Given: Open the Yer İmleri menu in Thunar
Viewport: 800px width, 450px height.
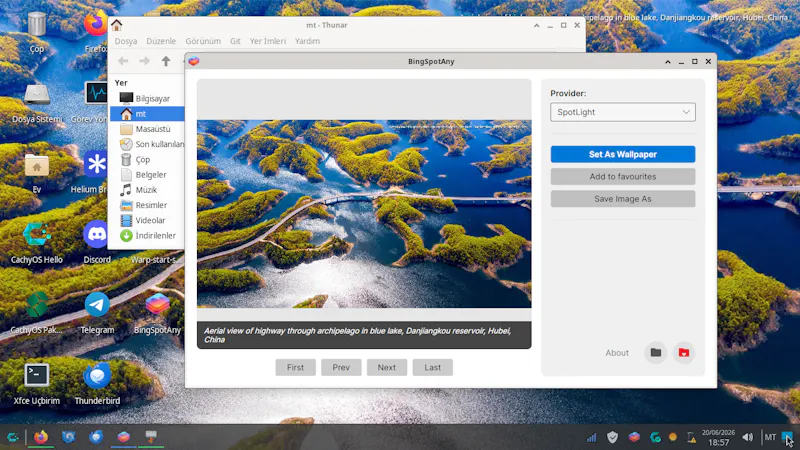Looking at the screenshot, I should click(x=268, y=41).
